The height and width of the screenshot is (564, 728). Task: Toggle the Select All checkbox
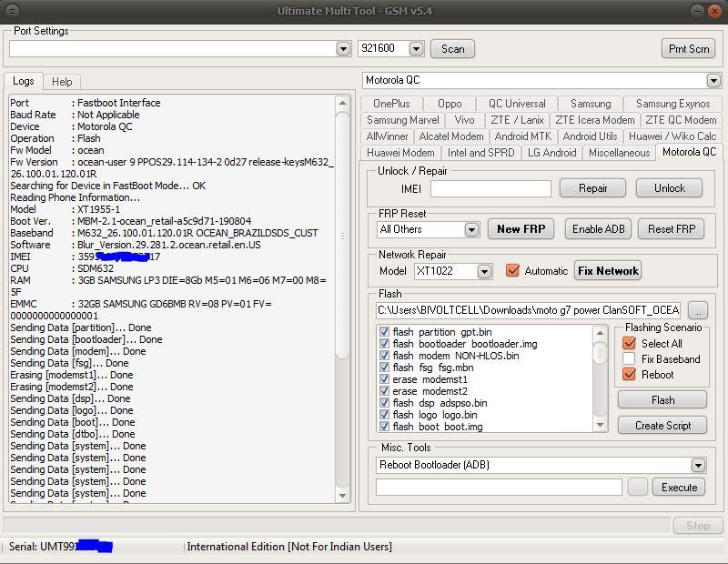[629, 344]
